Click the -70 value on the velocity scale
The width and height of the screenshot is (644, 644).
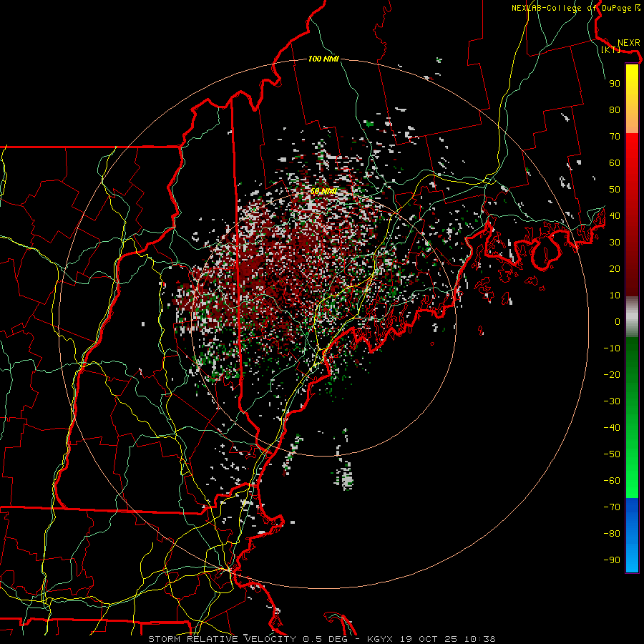tap(612, 507)
